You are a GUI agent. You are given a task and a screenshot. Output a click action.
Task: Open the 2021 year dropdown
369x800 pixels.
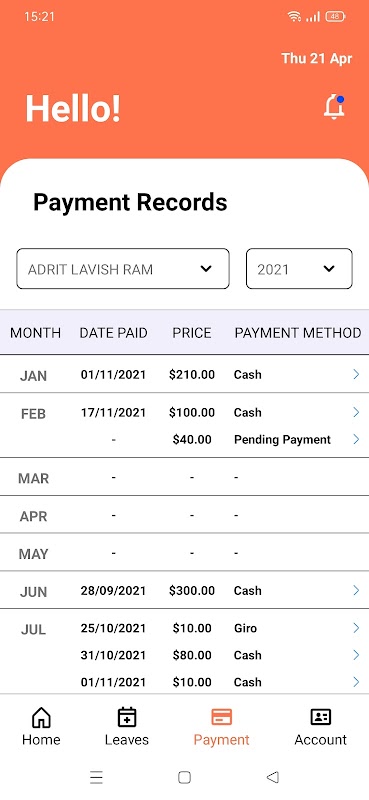tap(299, 269)
